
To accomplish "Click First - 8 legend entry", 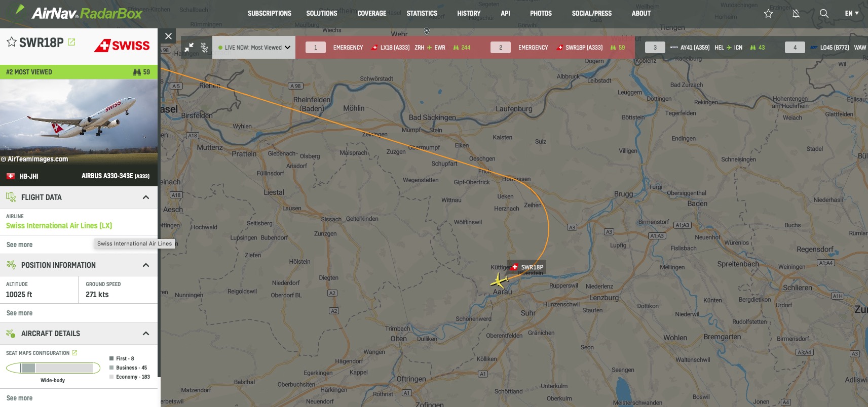I will (122, 358).
